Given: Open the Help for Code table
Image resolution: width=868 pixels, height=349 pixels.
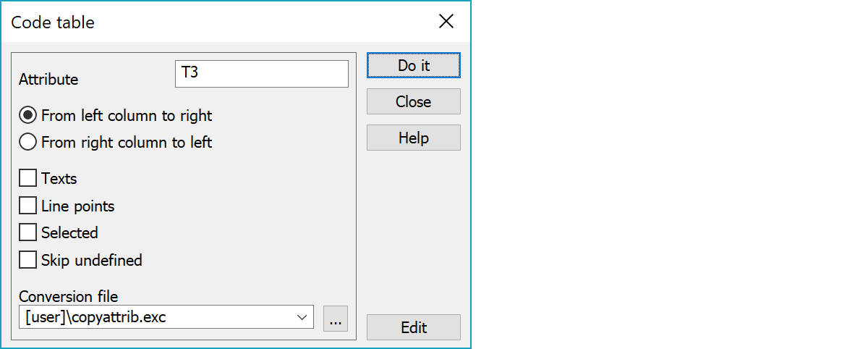Looking at the screenshot, I should [414, 138].
